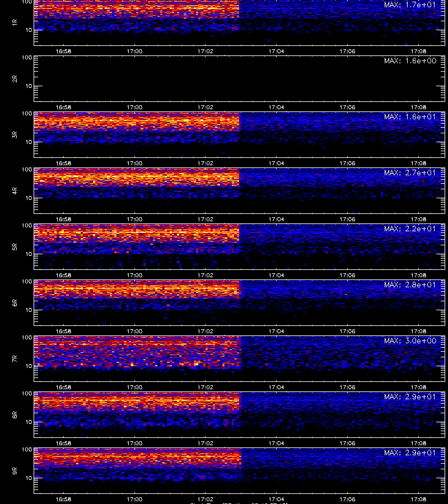Click the MAX: 2.9e+01 label in panel 8R
Viewport: 448px width, 504px height.
click(x=410, y=396)
